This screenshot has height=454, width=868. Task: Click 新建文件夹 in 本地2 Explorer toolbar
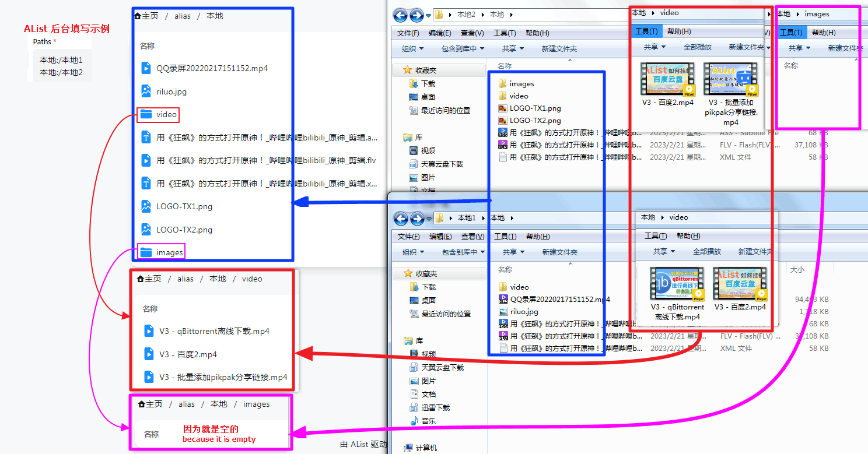click(559, 49)
